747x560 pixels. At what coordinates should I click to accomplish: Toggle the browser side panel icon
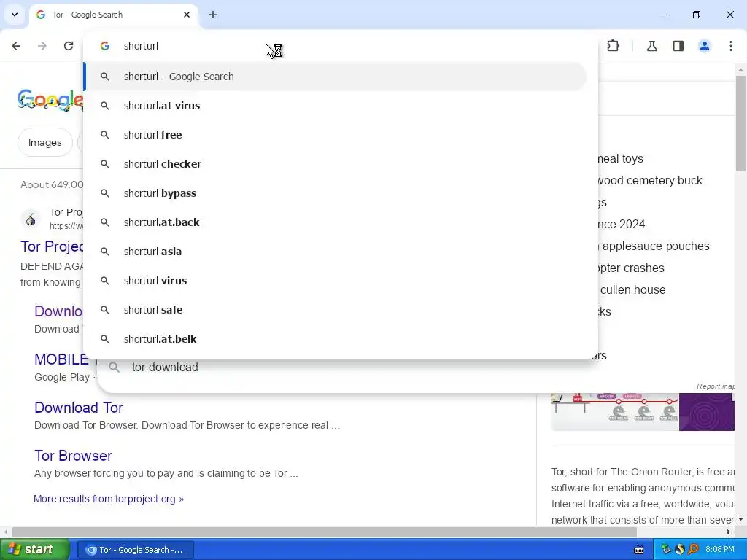coord(678,46)
